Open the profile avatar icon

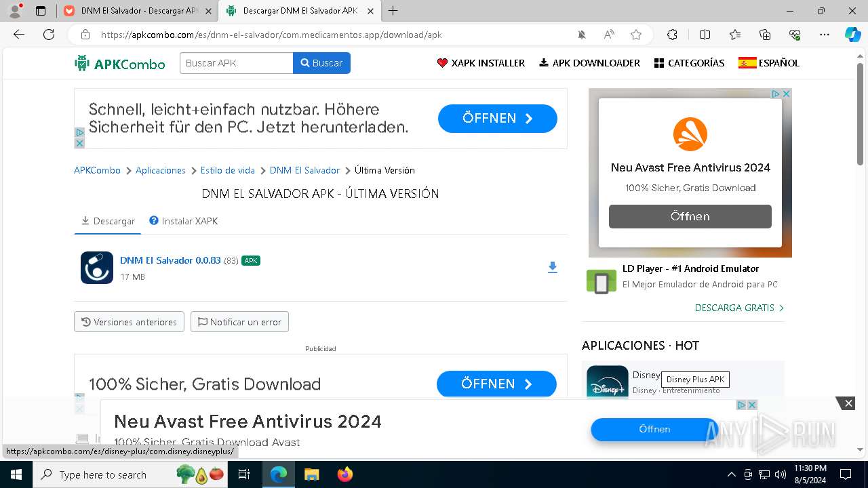tap(15, 11)
